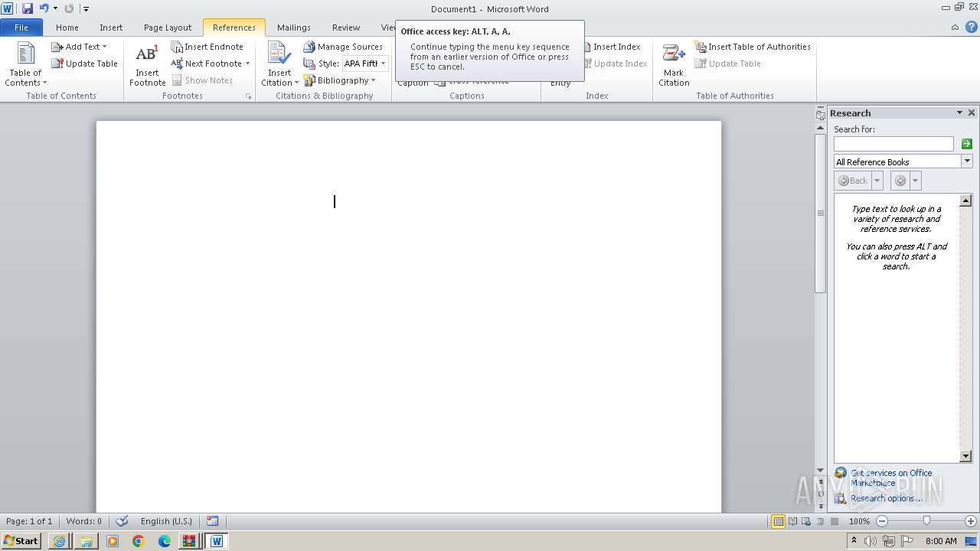Open the All Reference Books dropdown

[967, 161]
